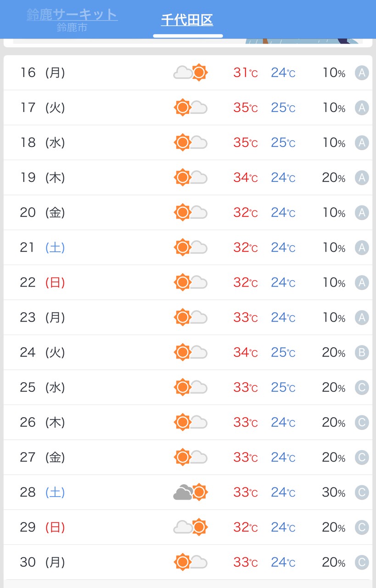Tap the reliability A badge for the 16th
This screenshot has height=588, width=376.
[362, 73]
